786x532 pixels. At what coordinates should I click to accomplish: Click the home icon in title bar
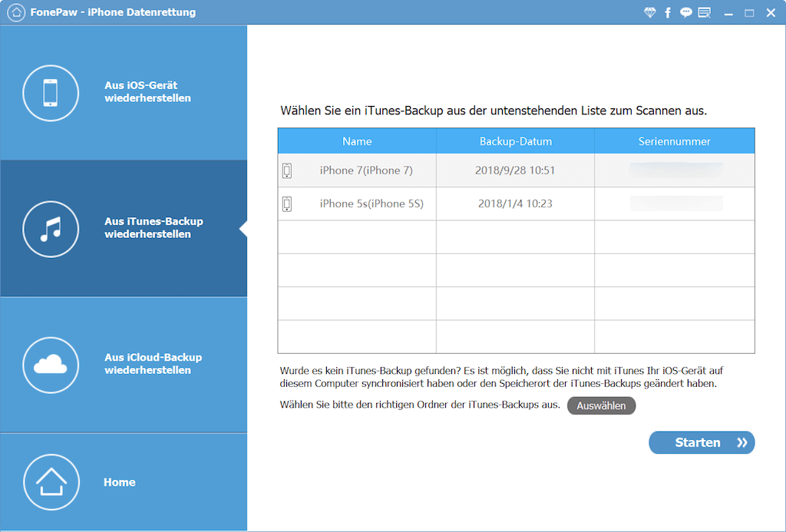16,12
